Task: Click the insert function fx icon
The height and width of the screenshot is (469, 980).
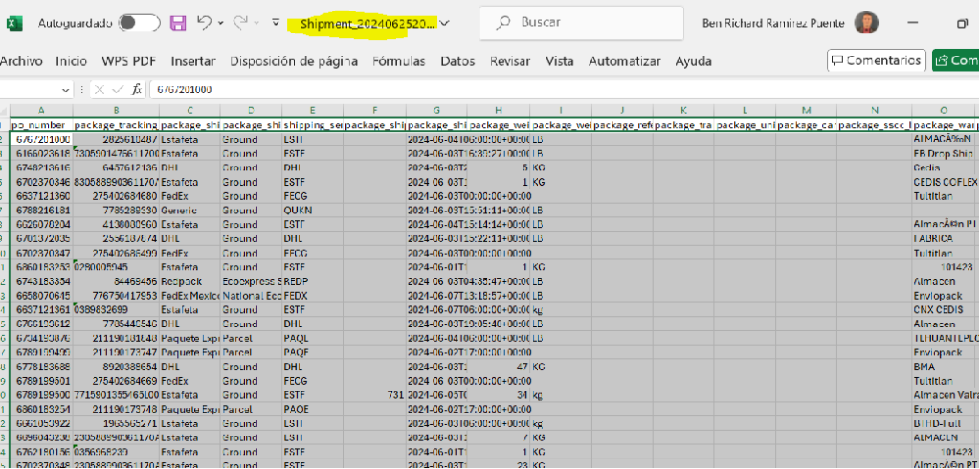Action: coord(136,90)
